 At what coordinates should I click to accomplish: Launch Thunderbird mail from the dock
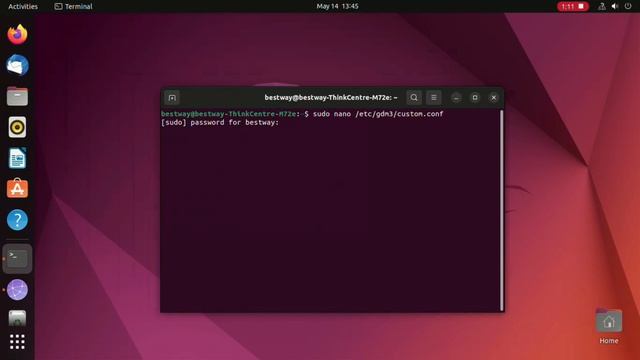(17, 65)
